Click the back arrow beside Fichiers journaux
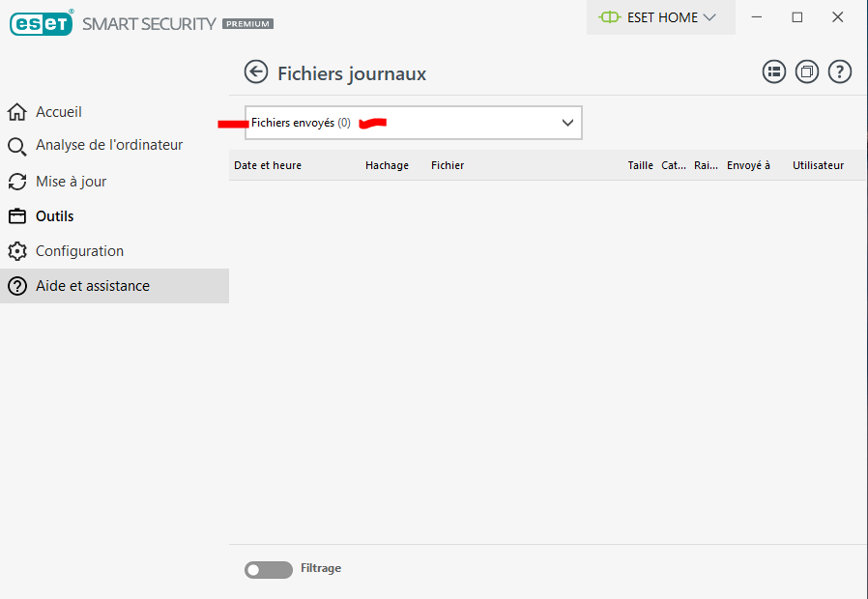 pyautogui.click(x=256, y=72)
